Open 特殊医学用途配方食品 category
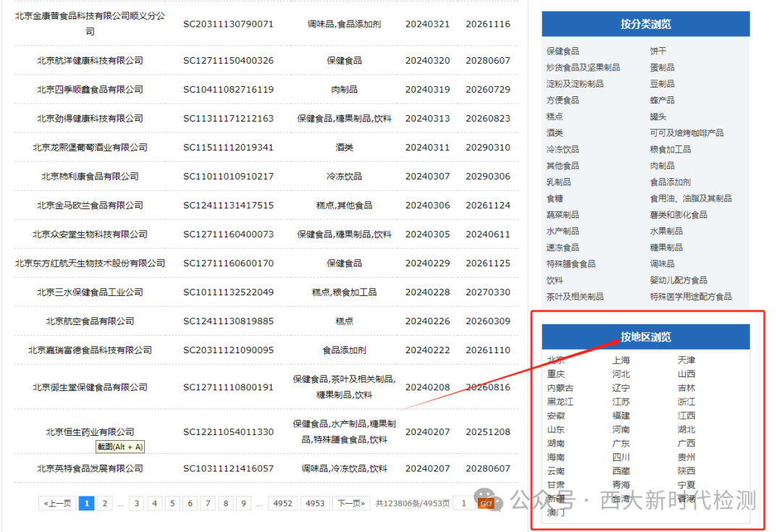Viewport: 782px width, 532px height. point(691,297)
